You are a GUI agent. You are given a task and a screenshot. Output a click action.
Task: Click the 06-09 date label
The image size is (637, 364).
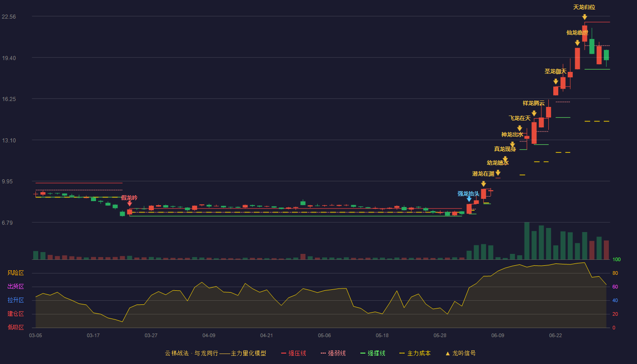pos(498,335)
